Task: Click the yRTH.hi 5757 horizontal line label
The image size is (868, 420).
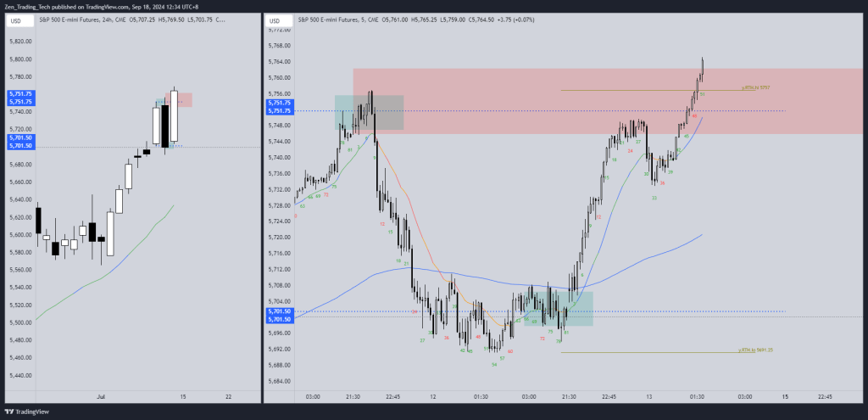Action: 754,87
